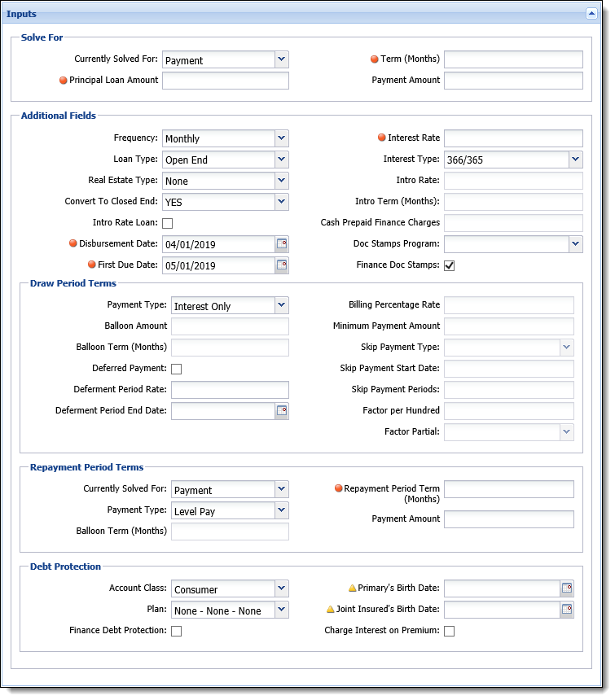This screenshot has height=700, width=615.
Task: Open Draw Period Payment Type dropdown
Action: (x=281, y=305)
